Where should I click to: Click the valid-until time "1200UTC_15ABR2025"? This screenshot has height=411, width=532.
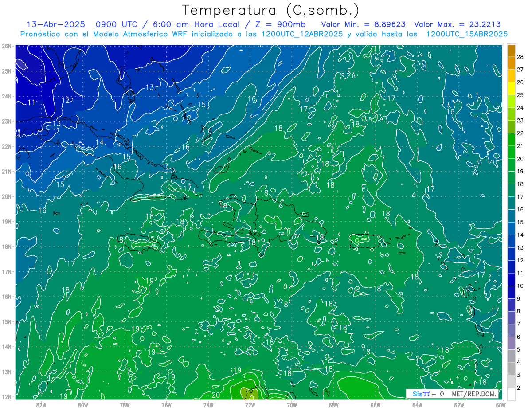tap(467, 34)
